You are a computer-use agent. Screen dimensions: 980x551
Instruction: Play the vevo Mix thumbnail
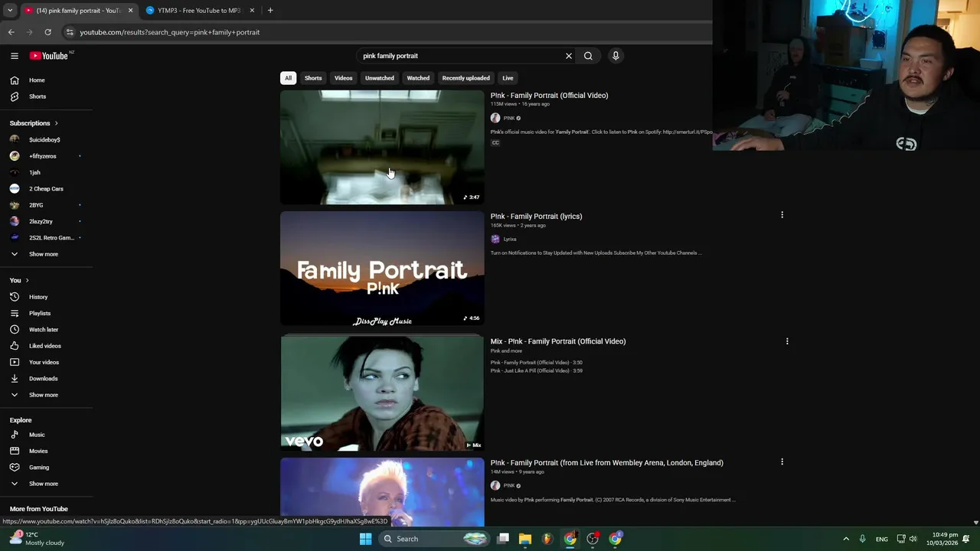tap(382, 392)
